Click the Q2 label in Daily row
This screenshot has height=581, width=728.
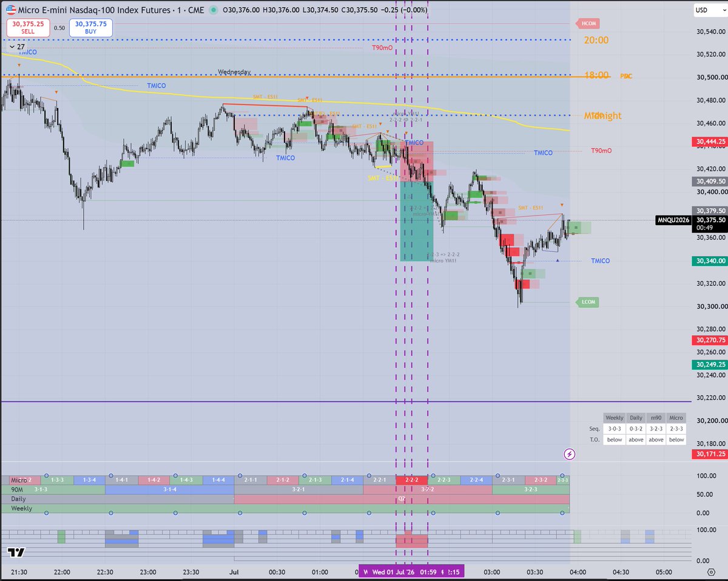[x=402, y=498]
